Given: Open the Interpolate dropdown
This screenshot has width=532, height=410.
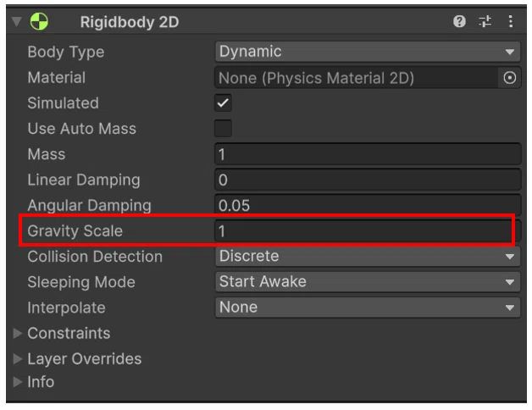Looking at the screenshot, I should [368, 307].
